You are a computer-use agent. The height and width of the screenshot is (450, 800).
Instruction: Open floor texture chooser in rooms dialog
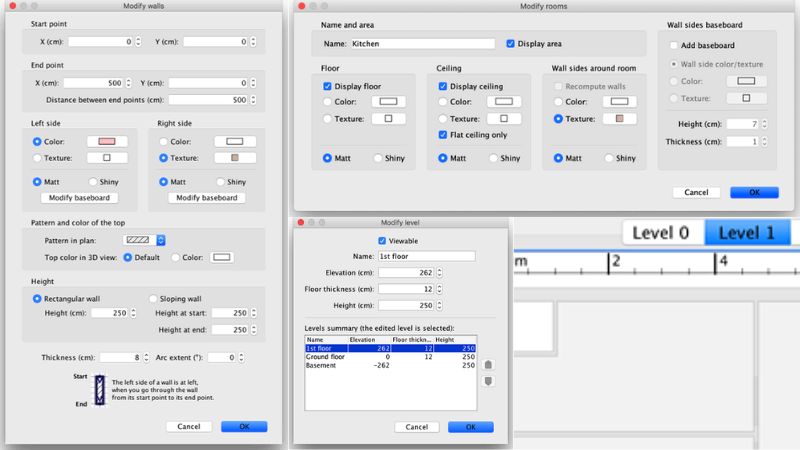click(382, 119)
